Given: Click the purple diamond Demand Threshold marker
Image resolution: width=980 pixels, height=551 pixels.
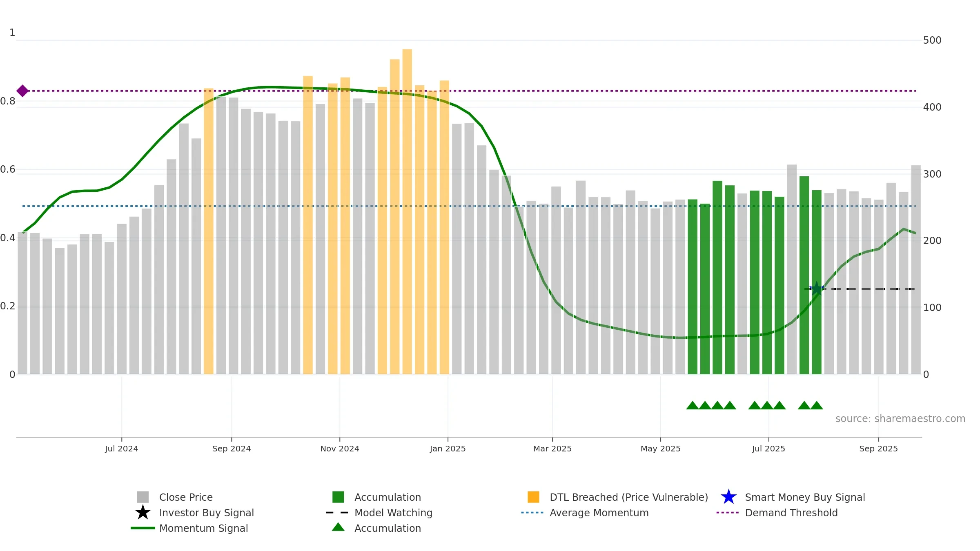Looking at the screenshot, I should pyautogui.click(x=22, y=91).
